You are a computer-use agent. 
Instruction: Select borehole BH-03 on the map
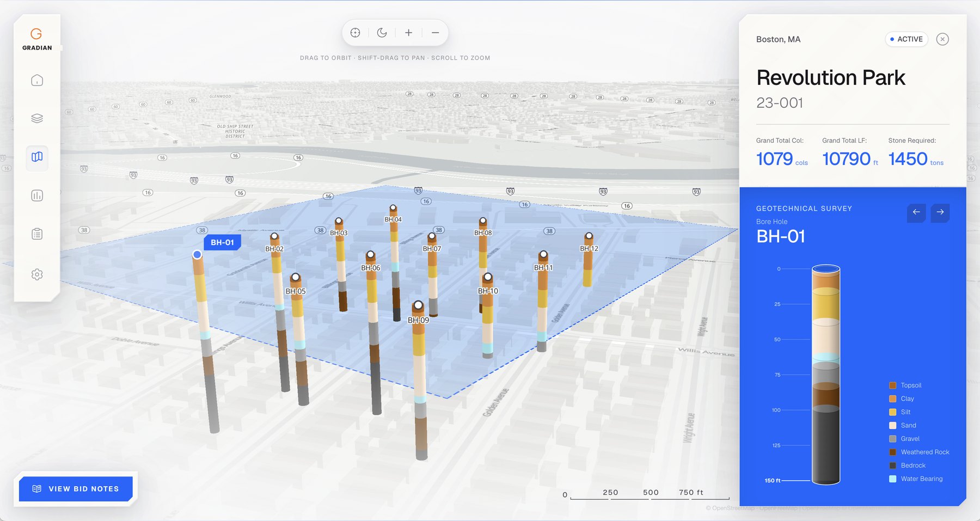click(339, 221)
